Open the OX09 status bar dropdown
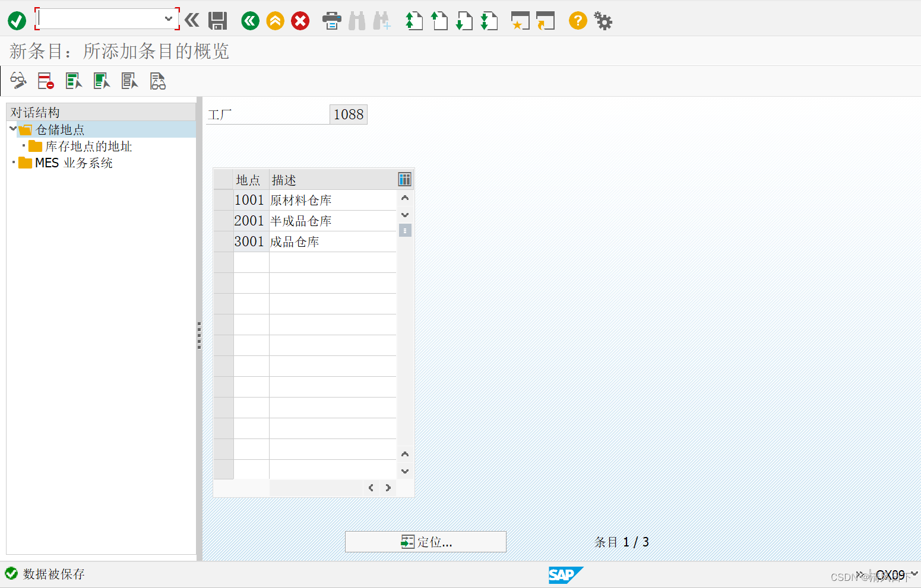The height and width of the screenshot is (588, 921). [x=913, y=574]
